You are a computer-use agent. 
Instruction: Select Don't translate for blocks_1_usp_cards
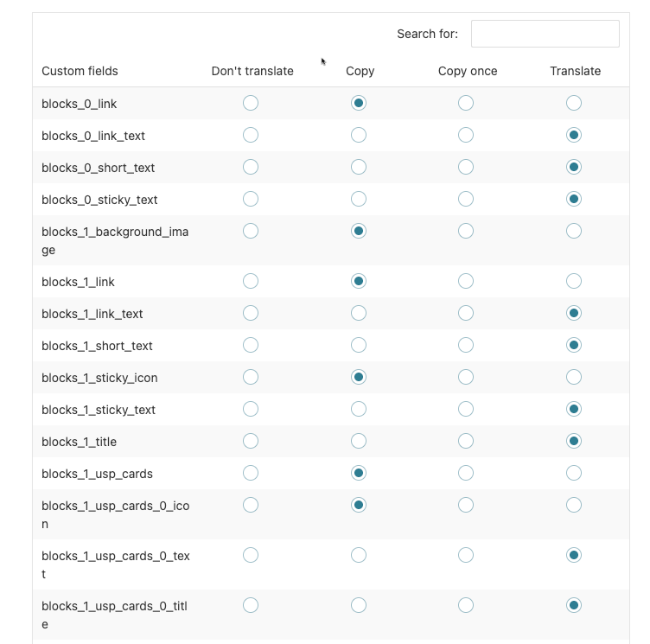tap(251, 473)
